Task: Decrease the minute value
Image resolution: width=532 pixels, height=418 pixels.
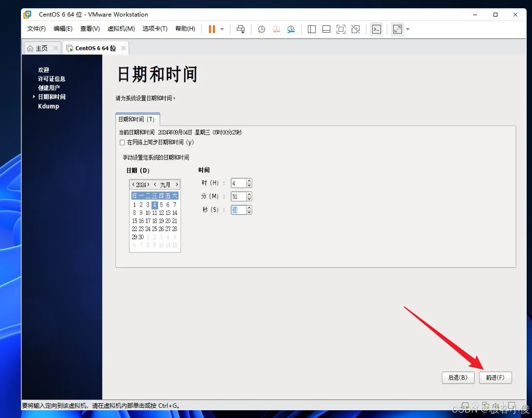Action: (x=249, y=199)
